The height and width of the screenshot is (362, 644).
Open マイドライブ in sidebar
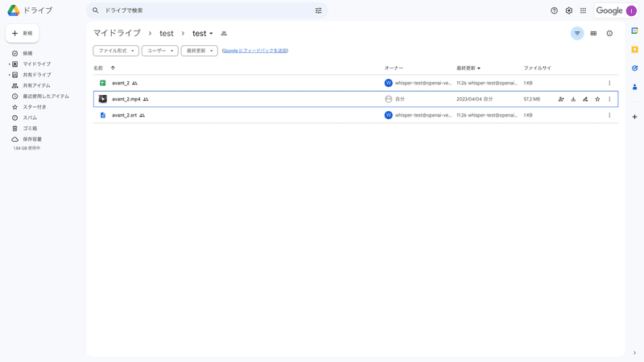point(36,64)
